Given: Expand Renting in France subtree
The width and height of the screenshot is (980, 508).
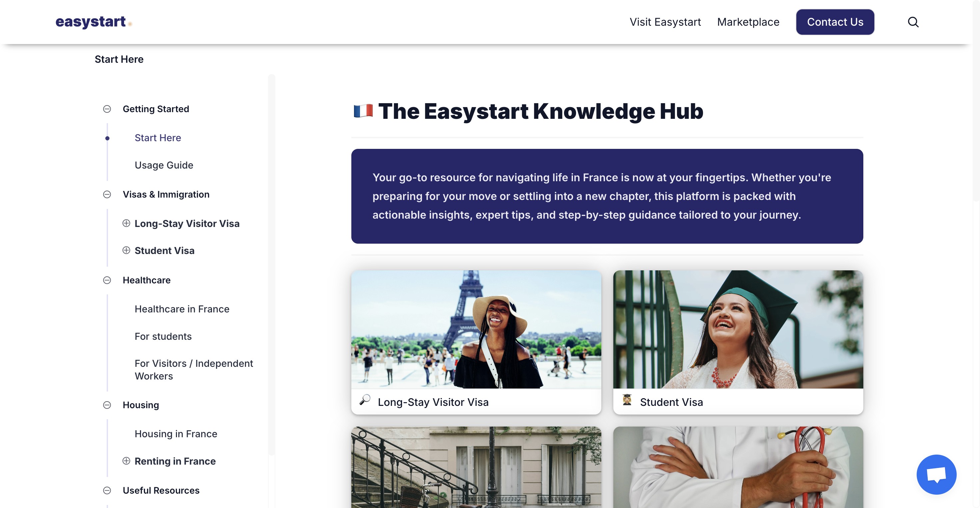Looking at the screenshot, I should pos(126,461).
